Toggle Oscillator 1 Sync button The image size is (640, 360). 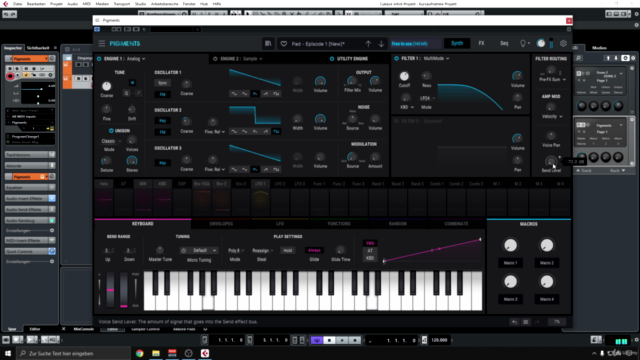coord(162,83)
